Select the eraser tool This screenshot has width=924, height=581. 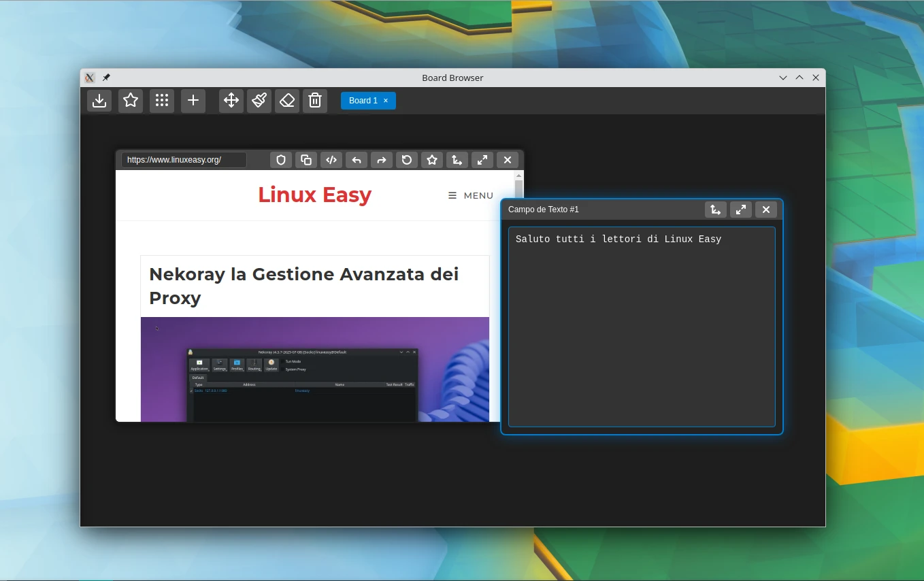pyautogui.click(x=287, y=101)
